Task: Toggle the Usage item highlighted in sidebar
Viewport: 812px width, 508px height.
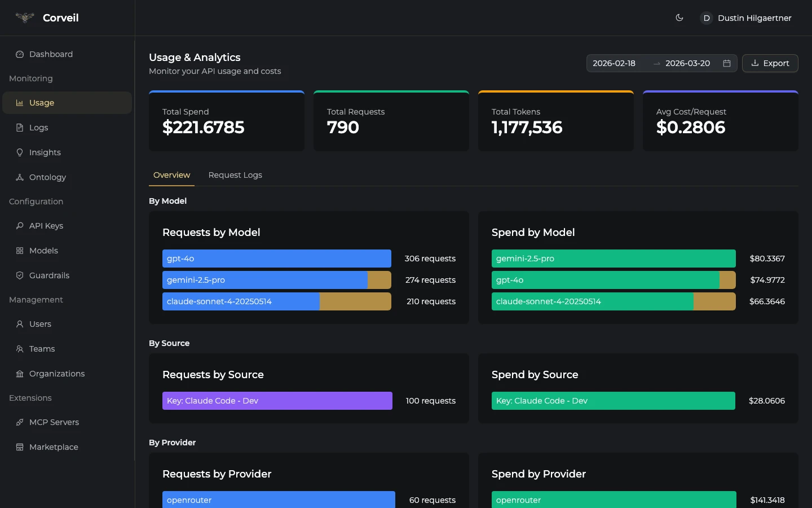Action: tap(67, 103)
